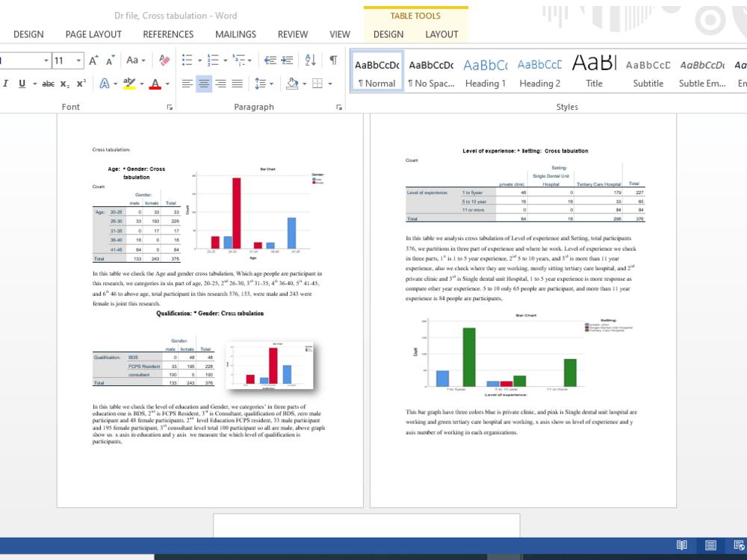Image resolution: width=747 pixels, height=560 pixels.
Task: Toggle strikethrough formatting
Action: coord(48,84)
